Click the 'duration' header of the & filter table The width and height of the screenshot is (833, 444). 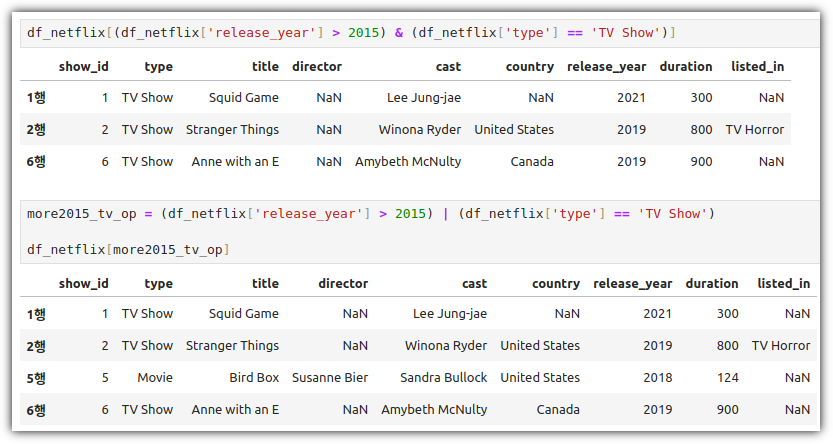(686, 67)
